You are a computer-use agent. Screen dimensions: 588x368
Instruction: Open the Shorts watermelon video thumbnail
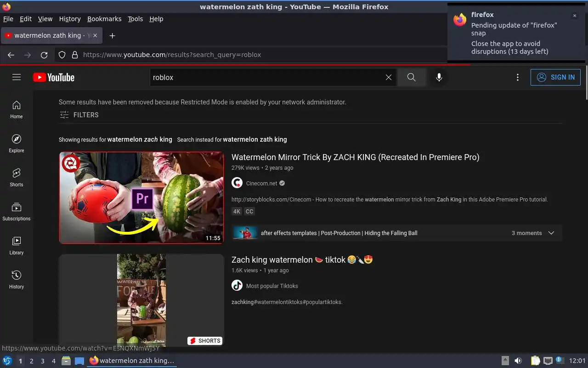pyautogui.click(x=141, y=300)
